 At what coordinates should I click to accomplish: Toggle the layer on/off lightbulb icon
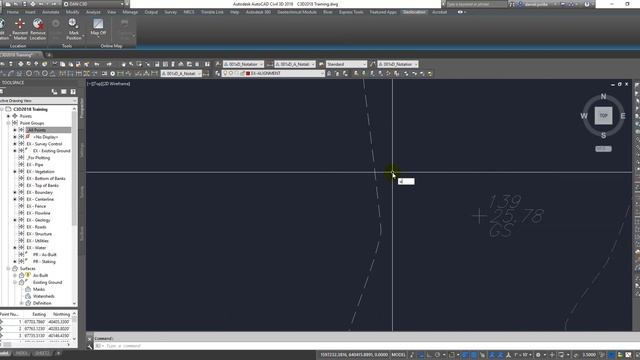click(225, 73)
